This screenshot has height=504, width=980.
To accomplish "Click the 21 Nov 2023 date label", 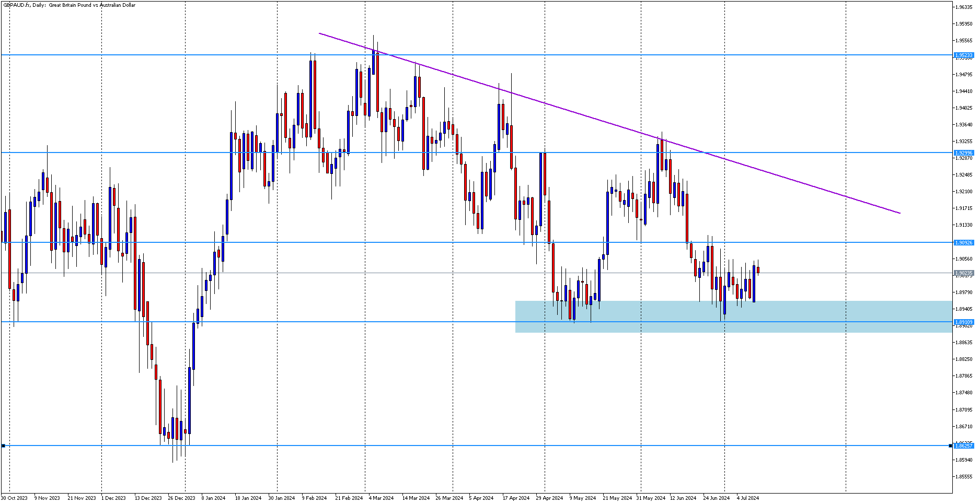I will (82, 498).
